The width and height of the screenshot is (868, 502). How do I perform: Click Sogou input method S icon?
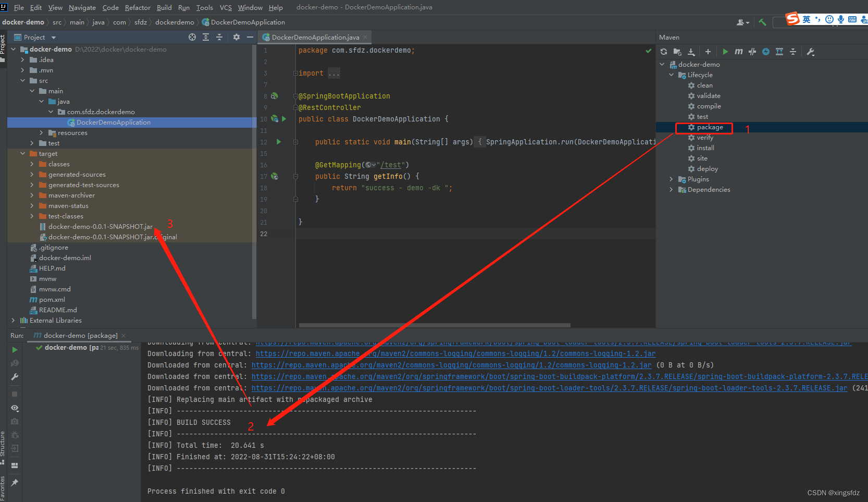tap(792, 19)
